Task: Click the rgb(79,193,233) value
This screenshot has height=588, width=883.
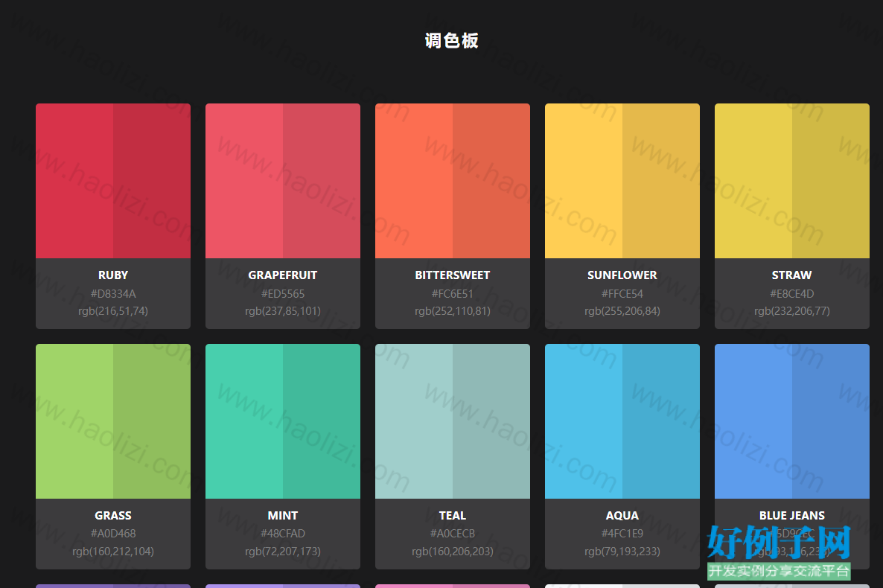Action: click(622, 552)
